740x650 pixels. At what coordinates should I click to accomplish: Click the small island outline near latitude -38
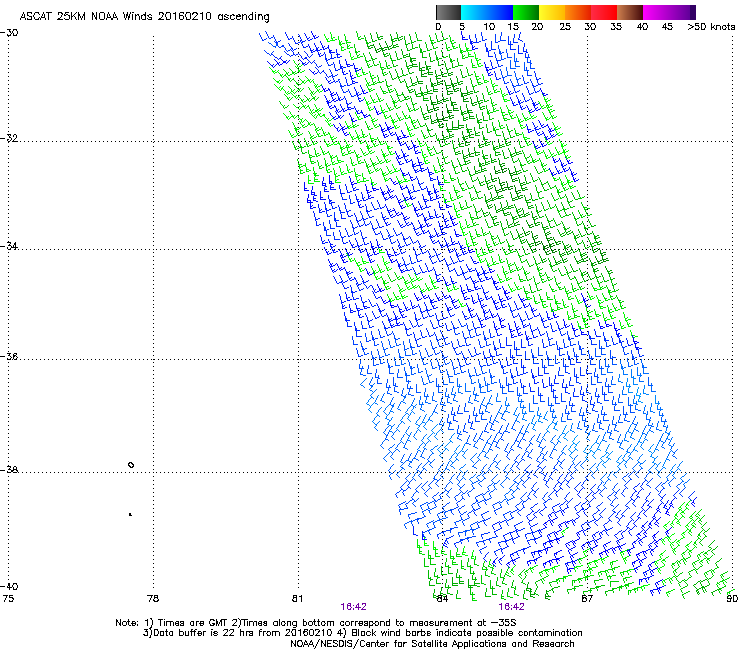[x=131, y=465]
